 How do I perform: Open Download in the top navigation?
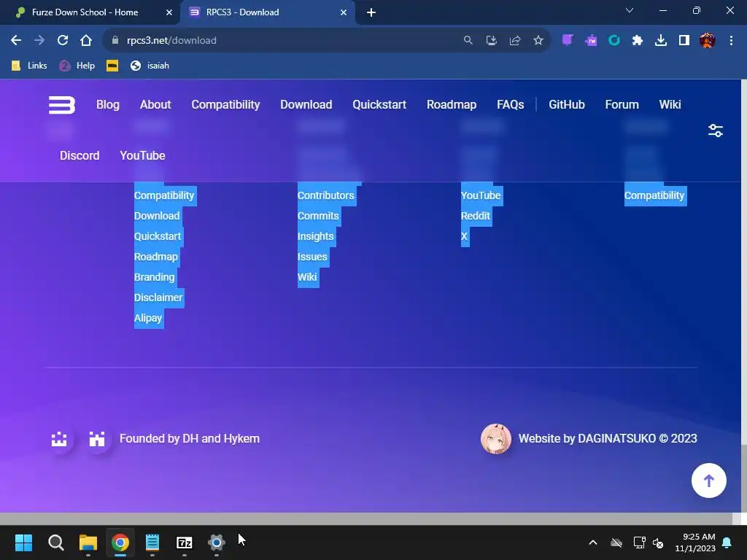(306, 105)
